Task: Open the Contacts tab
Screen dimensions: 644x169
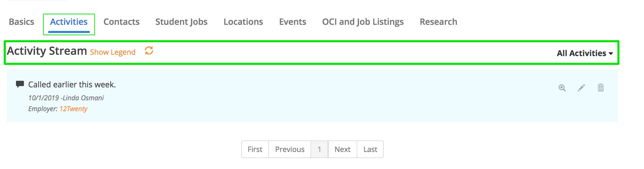Action: coord(121,22)
